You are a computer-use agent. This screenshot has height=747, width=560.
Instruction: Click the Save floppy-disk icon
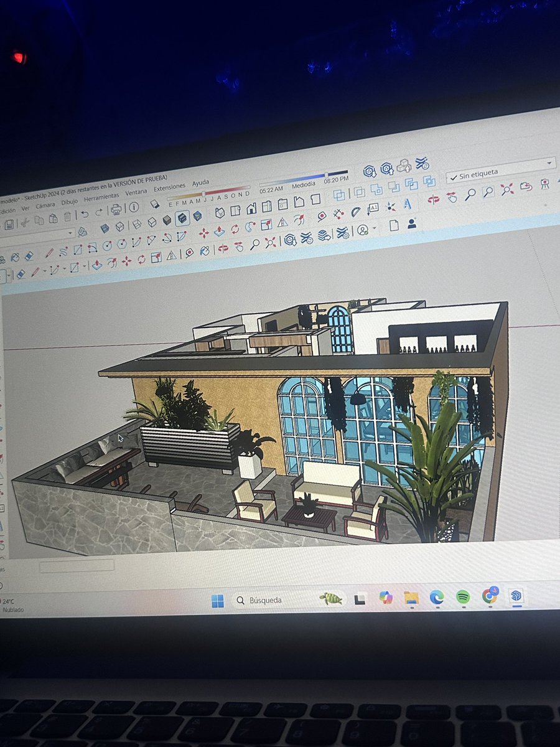(x=9, y=224)
